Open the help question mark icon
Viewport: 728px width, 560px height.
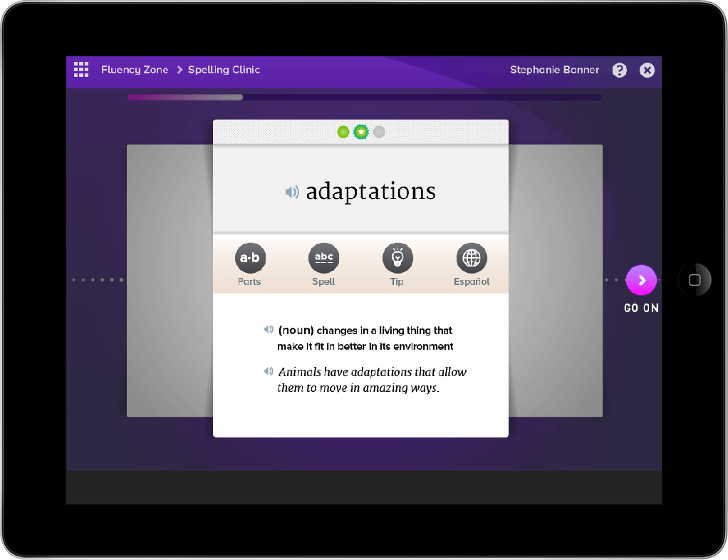619,70
